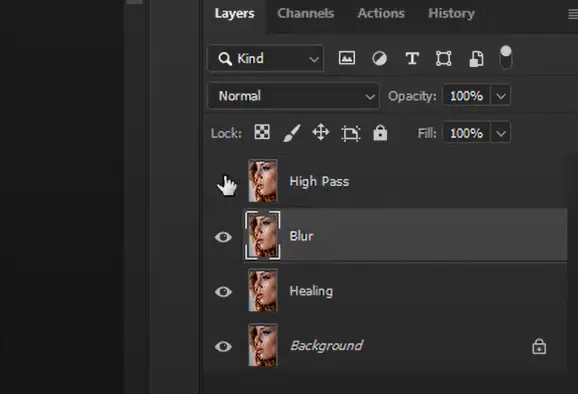
Task: Filter for pixel layers icon
Action: (x=347, y=58)
